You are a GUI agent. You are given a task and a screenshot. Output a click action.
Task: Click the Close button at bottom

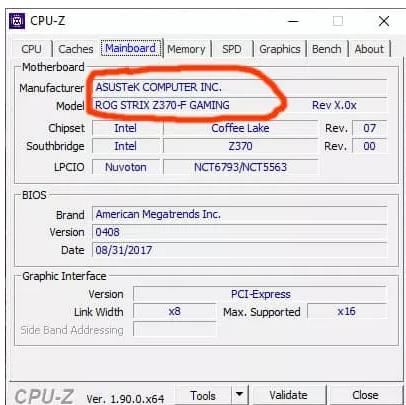tap(365, 395)
